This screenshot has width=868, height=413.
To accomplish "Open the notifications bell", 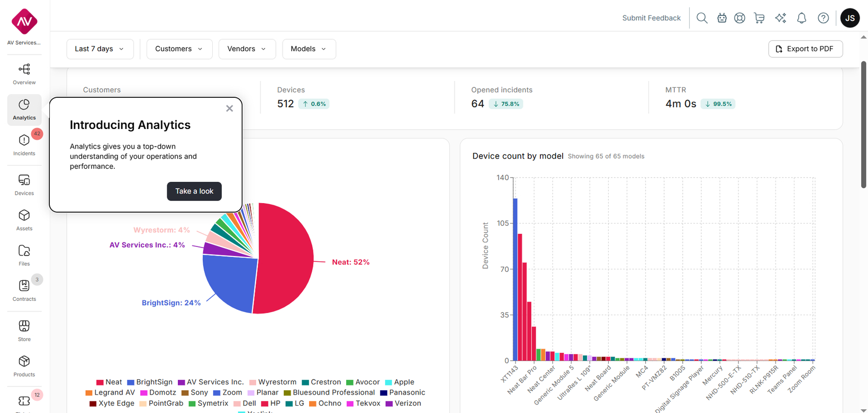I will coord(802,18).
